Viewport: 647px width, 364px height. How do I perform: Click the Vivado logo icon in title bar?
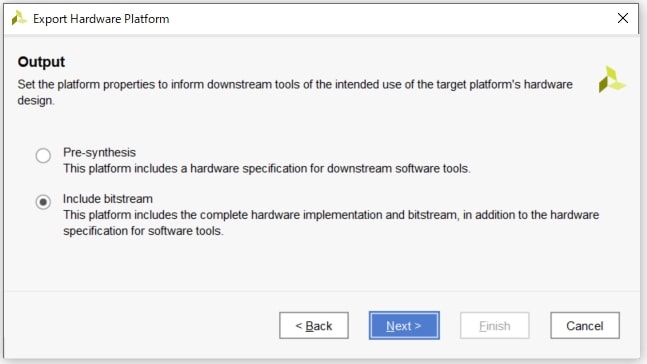[19, 18]
